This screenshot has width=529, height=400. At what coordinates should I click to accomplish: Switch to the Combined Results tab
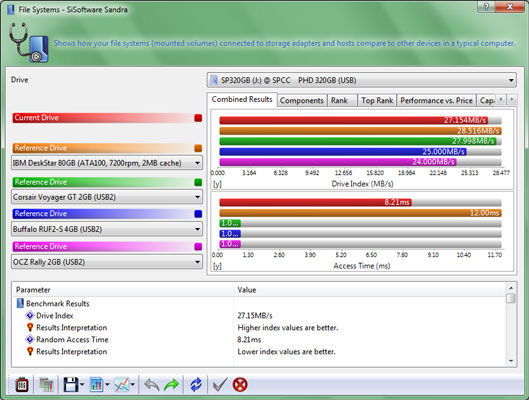coord(242,99)
